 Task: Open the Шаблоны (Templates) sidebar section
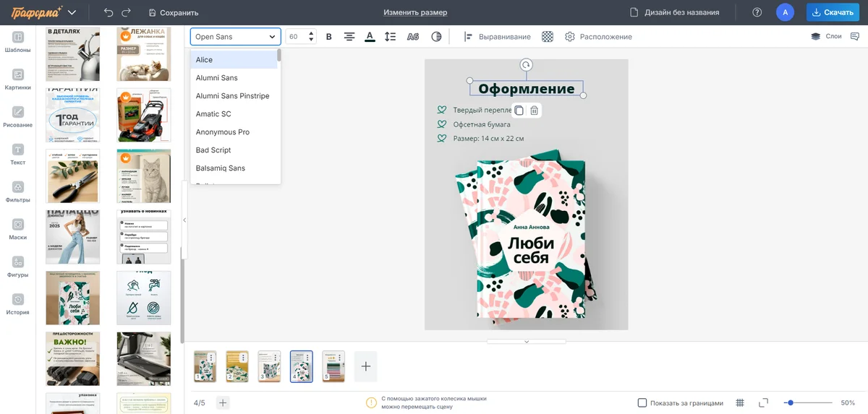click(18, 42)
